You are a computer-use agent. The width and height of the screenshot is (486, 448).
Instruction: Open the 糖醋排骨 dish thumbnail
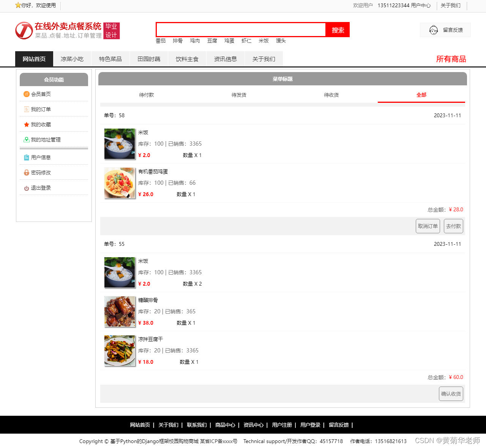point(120,311)
